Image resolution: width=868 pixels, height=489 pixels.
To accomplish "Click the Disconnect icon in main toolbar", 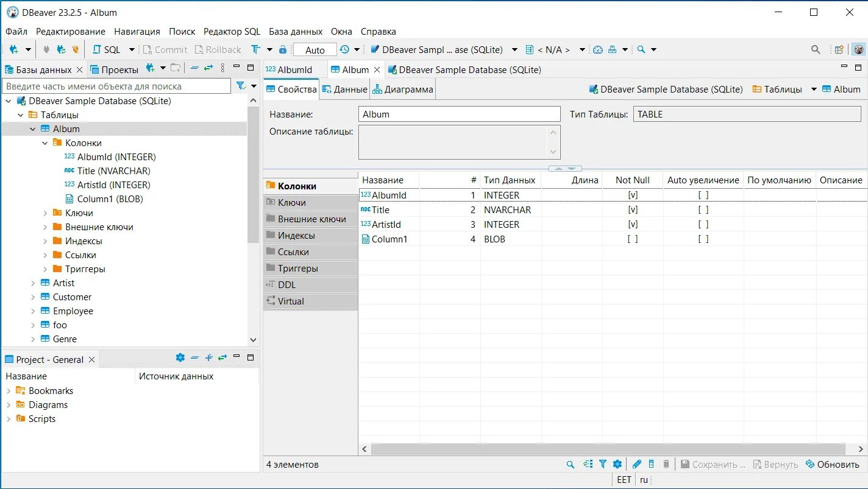I will tap(76, 49).
